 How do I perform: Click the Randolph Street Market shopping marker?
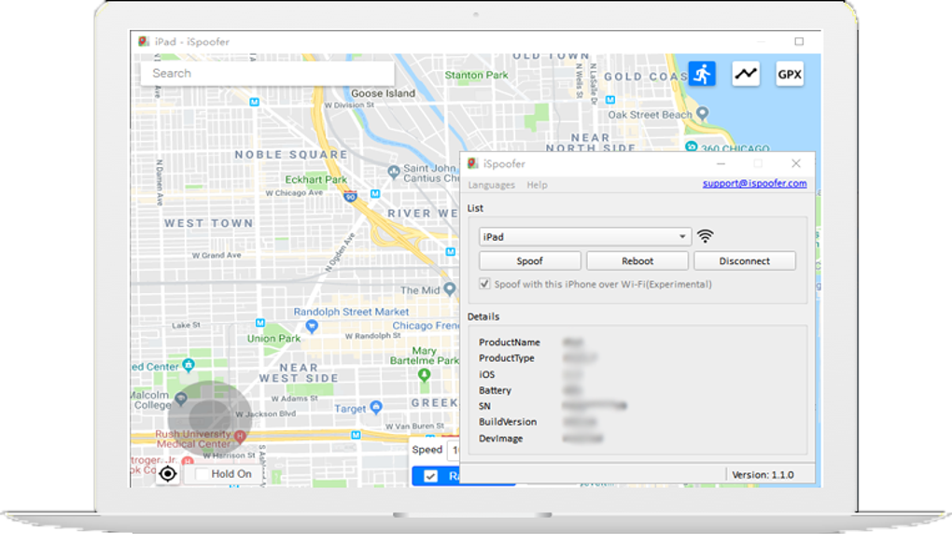312,327
